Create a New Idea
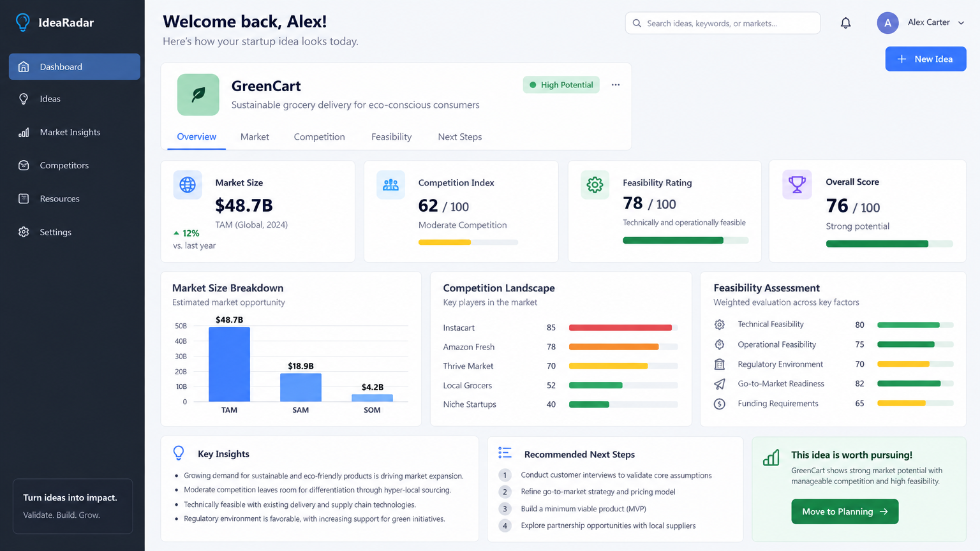Screen dimensions: 980x551 coord(925,59)
